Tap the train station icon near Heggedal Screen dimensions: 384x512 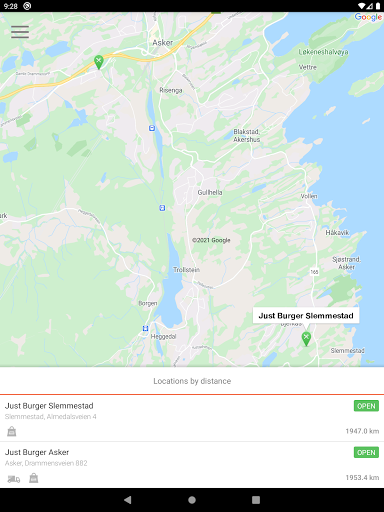145,328
